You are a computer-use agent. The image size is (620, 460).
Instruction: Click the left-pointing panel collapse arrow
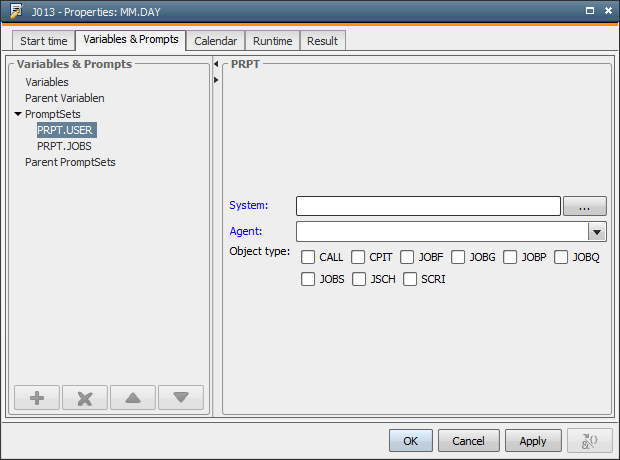click(x=216, y=65)
